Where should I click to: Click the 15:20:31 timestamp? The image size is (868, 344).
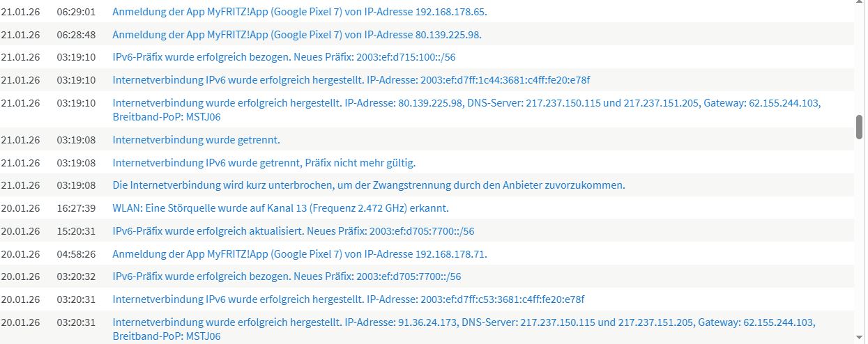(76, 231)
